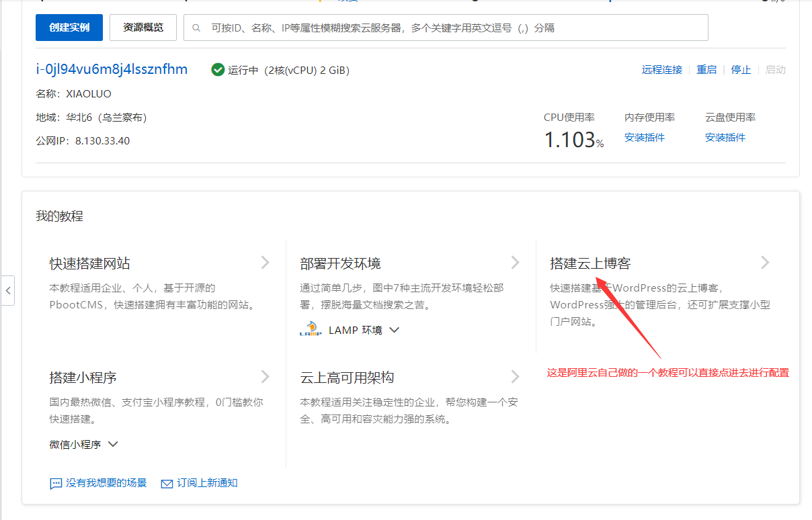812x520 pixels.
Task: Expand the 微信小程序 dropdown
Action: click(84, 445)
